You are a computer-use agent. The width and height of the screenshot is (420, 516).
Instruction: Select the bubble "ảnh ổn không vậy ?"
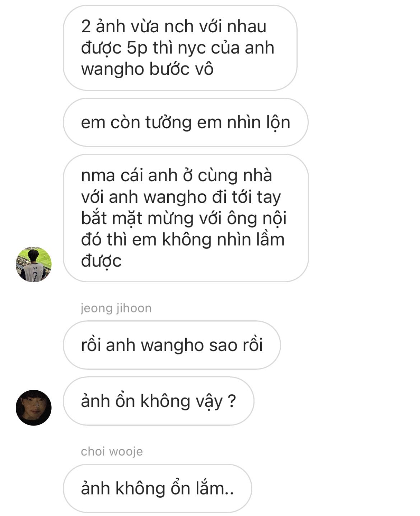click(158, 401)
